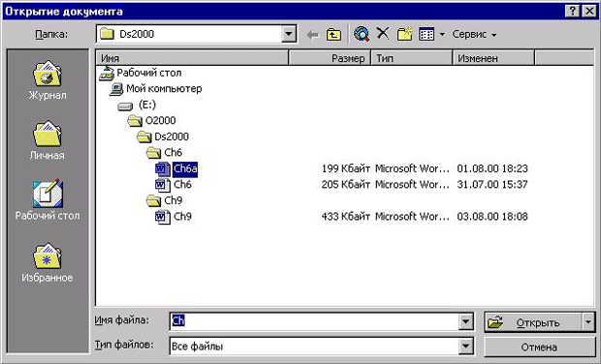Create a new folder
601x364 pixels.
coord(404,34)
